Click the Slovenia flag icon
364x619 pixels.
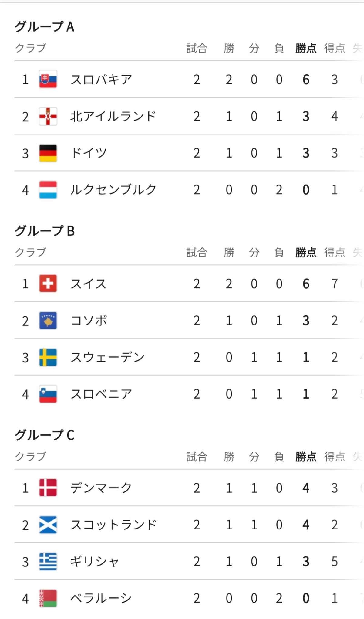(x=48, y=394)
